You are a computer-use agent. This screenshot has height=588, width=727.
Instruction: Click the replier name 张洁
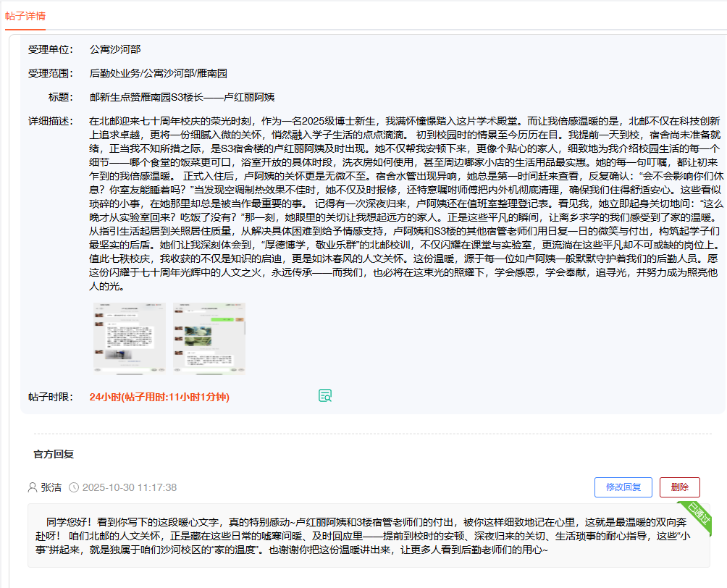tap(51, 487)
